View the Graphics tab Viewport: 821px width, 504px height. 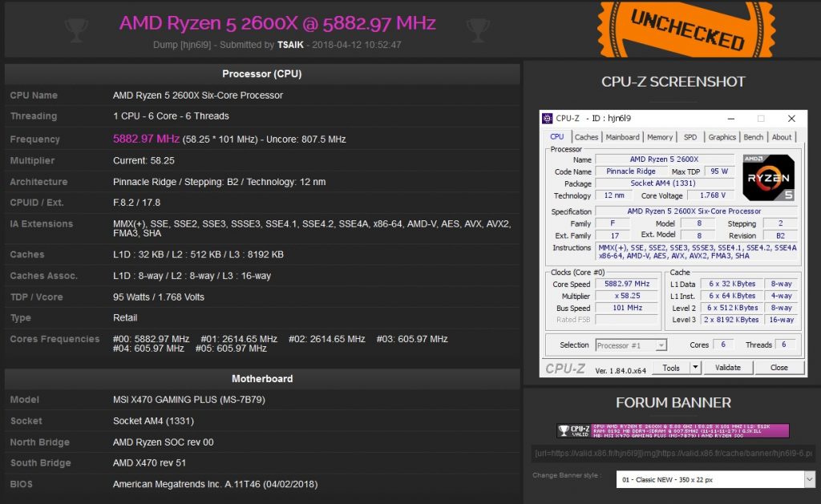pos(721,136)
